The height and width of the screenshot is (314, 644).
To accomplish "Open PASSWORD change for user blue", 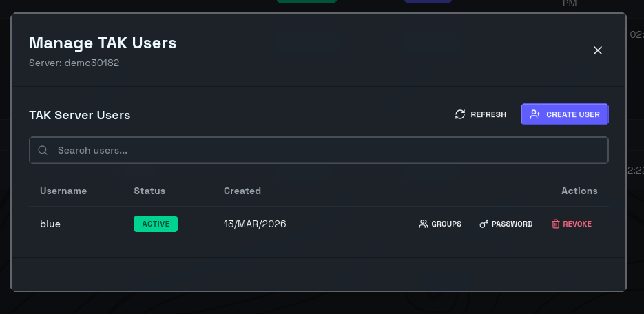I will pyautogui.click(x=512, y=224).
